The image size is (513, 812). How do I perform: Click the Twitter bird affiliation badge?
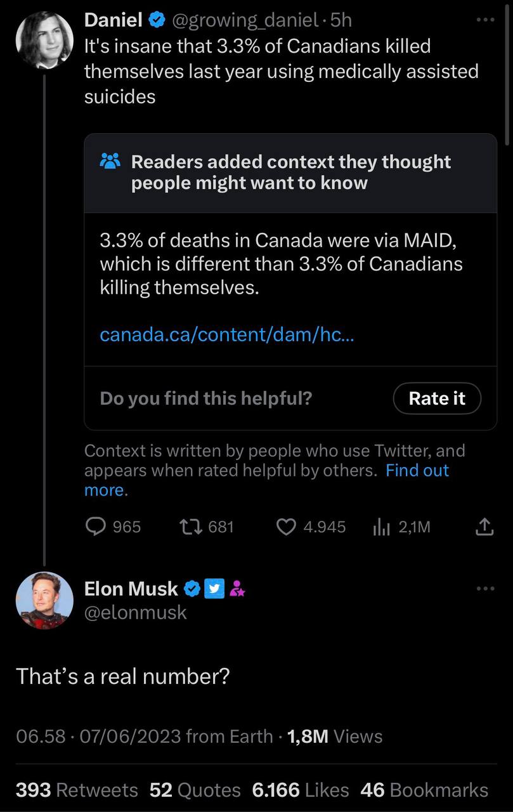tap(215, 589)
